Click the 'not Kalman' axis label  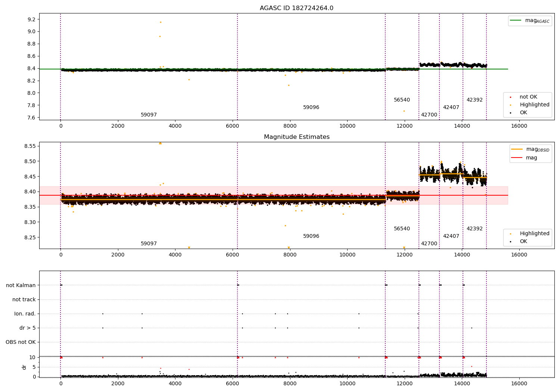(x=21, y=286)
